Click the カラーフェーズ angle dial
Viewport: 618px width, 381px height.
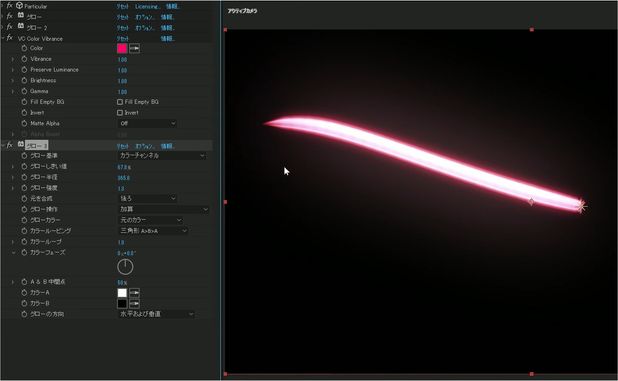(x=125, y=267)
